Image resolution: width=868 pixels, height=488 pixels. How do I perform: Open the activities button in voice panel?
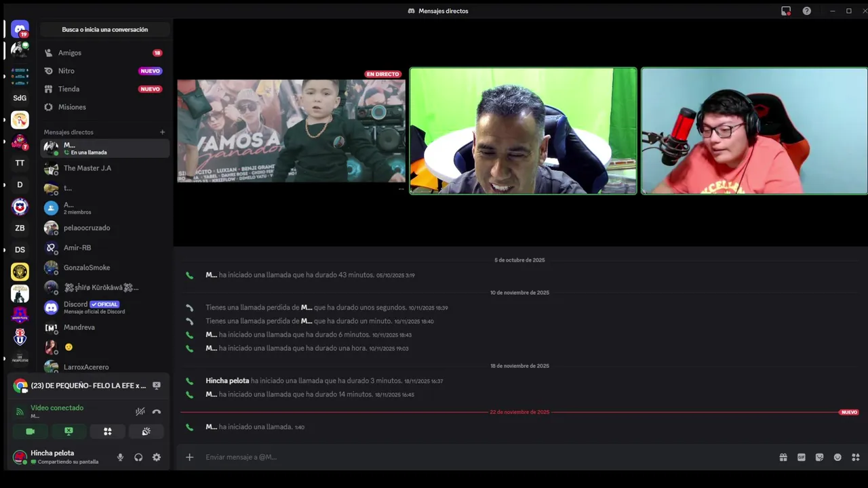click(107, 431)
